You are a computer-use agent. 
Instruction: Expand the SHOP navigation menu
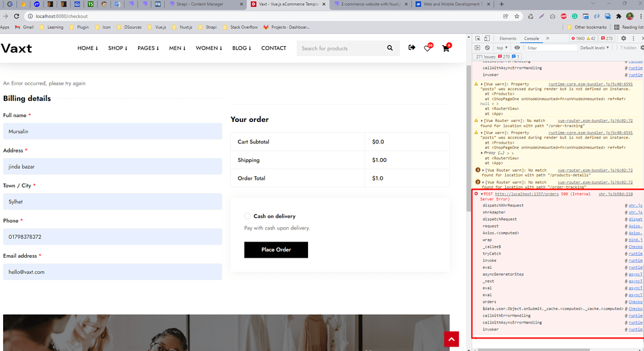(x=118, y=48)
